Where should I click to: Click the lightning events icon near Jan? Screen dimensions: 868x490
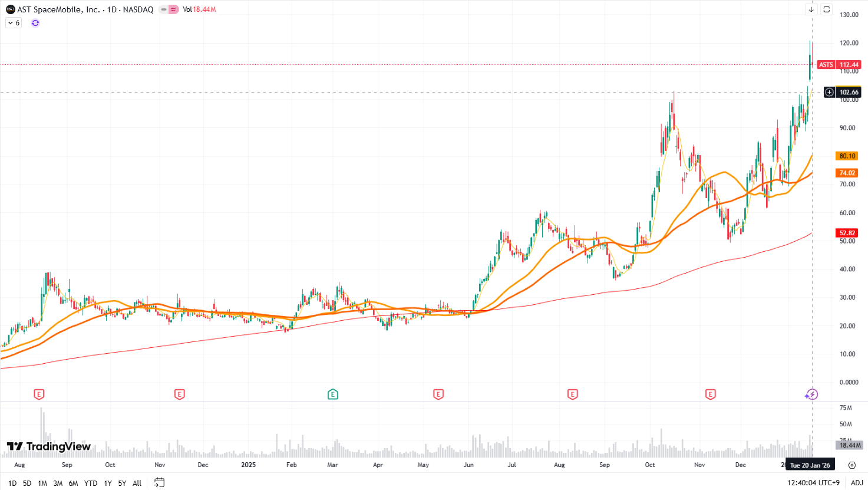coord(811,394)
